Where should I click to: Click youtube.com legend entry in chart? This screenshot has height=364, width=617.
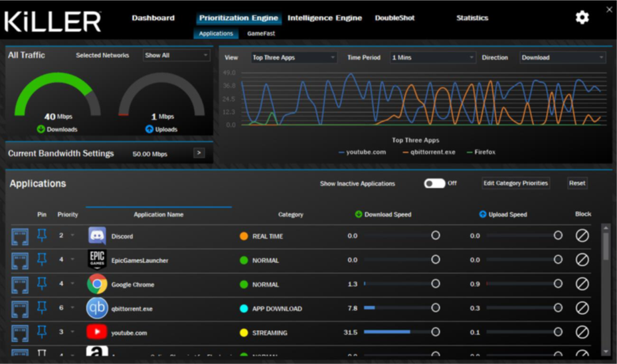(363, 152)
